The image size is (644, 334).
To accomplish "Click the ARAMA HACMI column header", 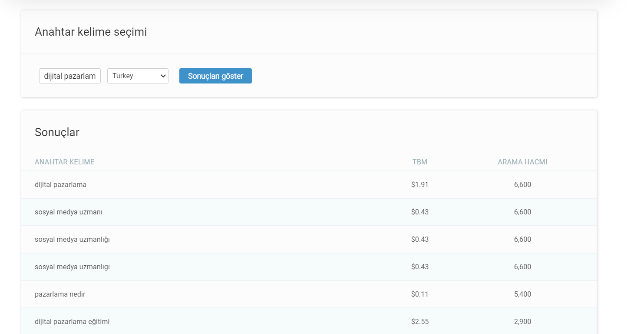I will (522, 162).
